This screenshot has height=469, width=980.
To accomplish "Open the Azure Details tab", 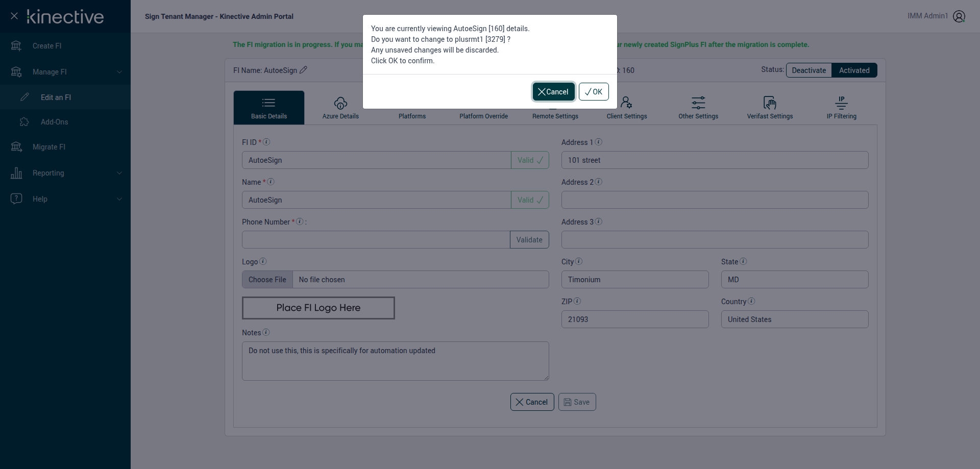I will pyautogui.click(x=340, y=108).
